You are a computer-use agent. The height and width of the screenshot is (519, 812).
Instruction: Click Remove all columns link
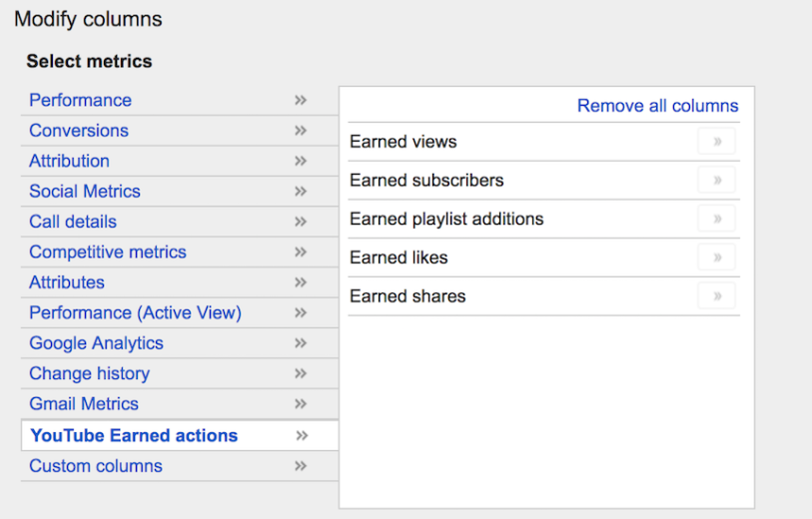pyautogui.click(x=657, y=106)
